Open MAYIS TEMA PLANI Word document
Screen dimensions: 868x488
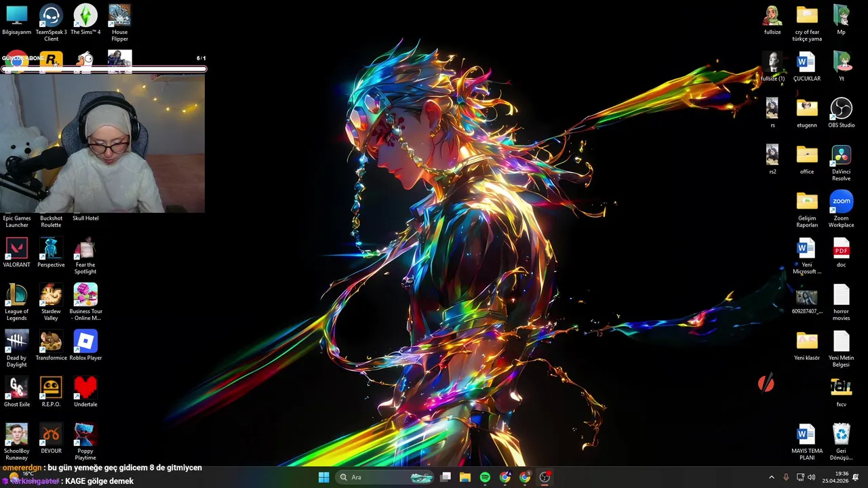[807, 442]
